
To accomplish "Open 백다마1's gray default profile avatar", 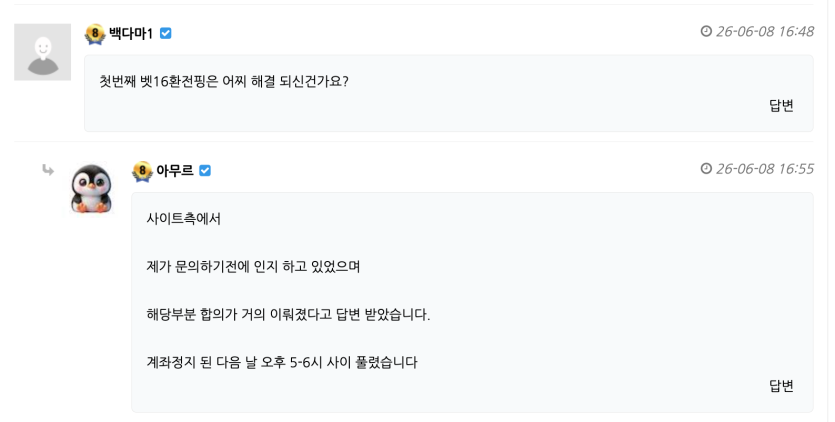I will click(43, 52).
